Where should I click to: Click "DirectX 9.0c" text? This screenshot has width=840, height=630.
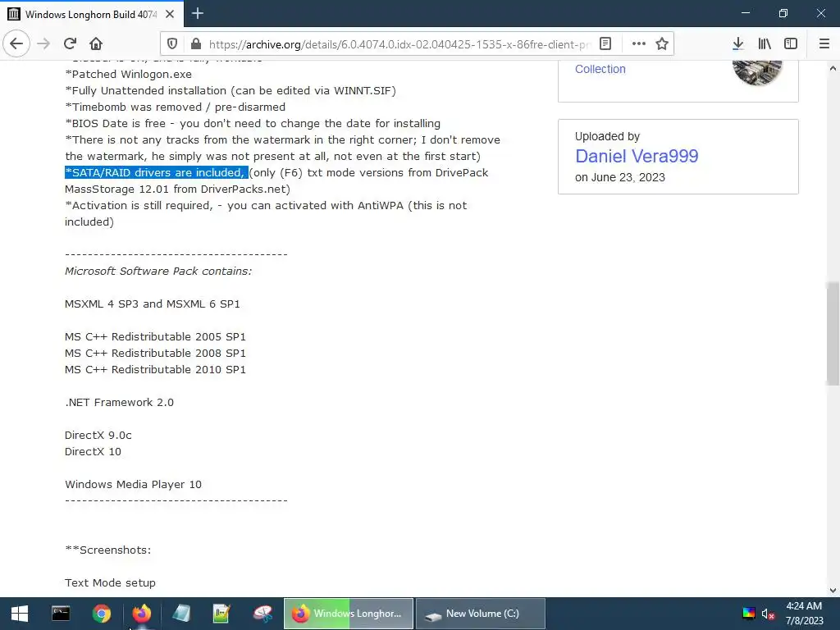pos(98,435)
